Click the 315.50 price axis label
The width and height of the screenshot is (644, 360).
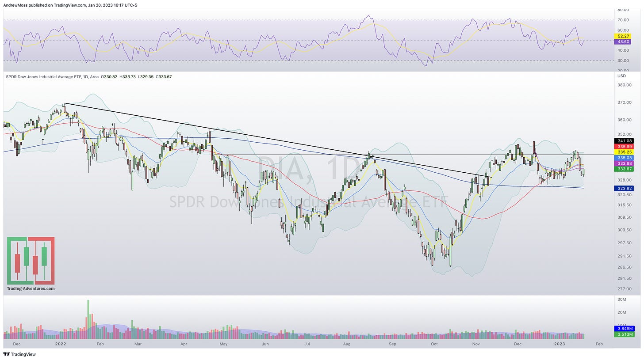click(624, 205)
